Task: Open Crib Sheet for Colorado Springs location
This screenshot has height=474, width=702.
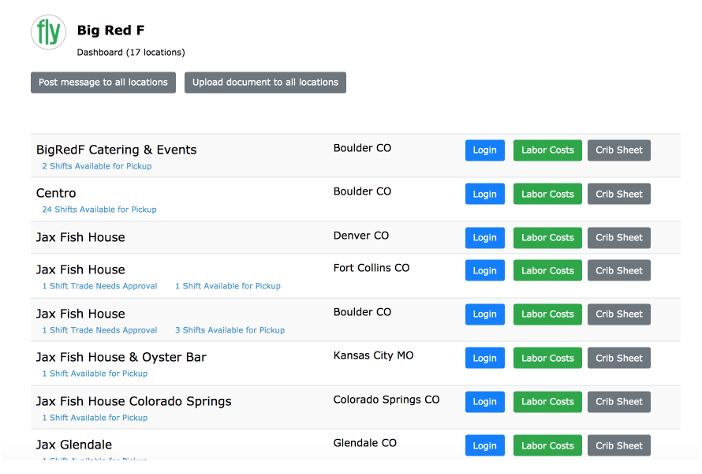Action: (x=619, y=402)
